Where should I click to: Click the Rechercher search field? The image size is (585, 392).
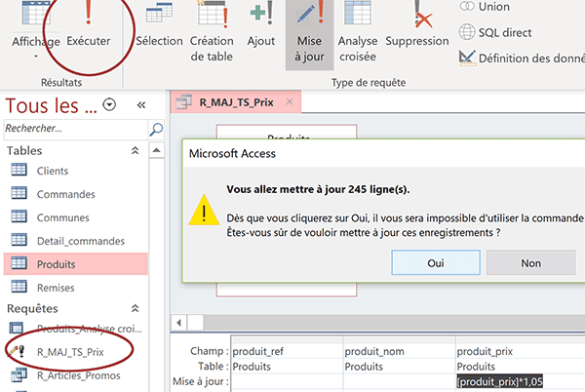click(x=76, y=129)
